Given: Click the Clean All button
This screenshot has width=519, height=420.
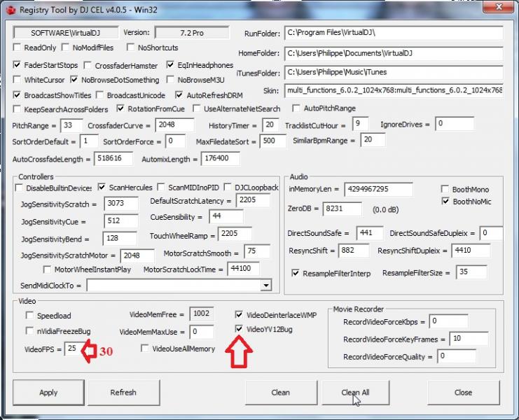Looking at the screenshot, I should point(356,393).
